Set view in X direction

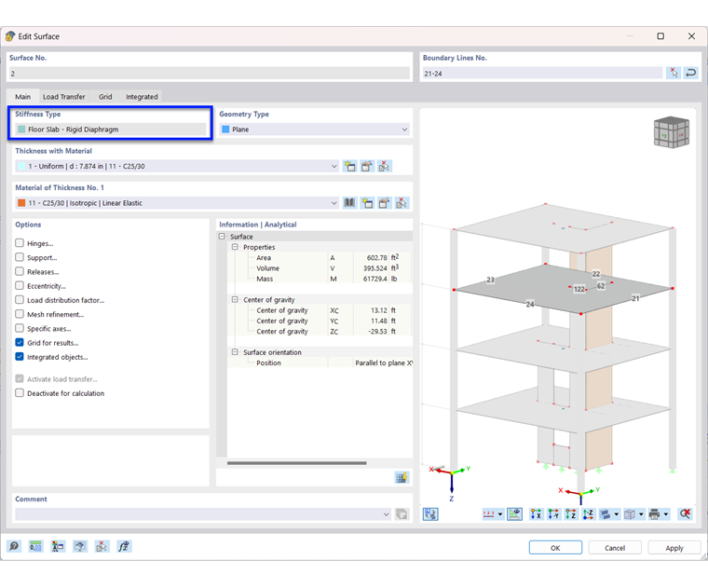(536, 514)
